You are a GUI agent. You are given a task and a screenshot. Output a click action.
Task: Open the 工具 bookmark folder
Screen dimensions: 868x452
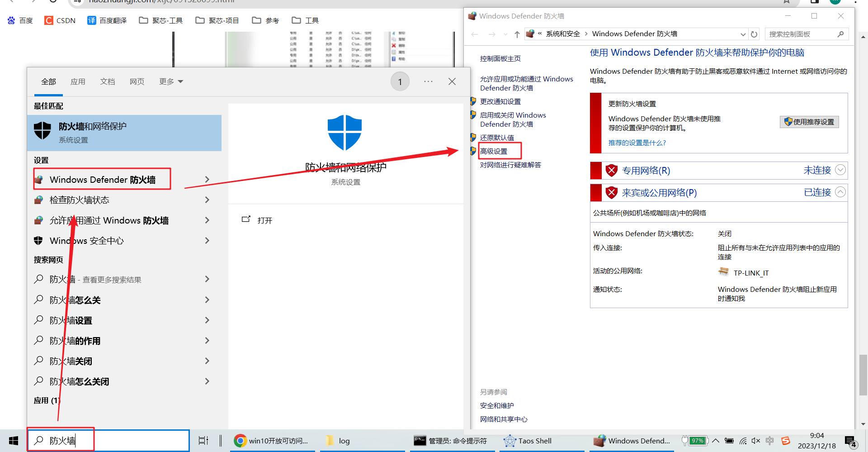point(306,20)
